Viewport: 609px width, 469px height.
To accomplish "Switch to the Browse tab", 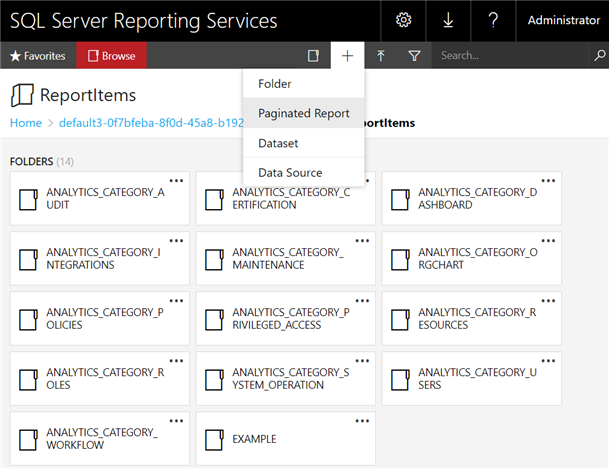I will coord(111,56).
